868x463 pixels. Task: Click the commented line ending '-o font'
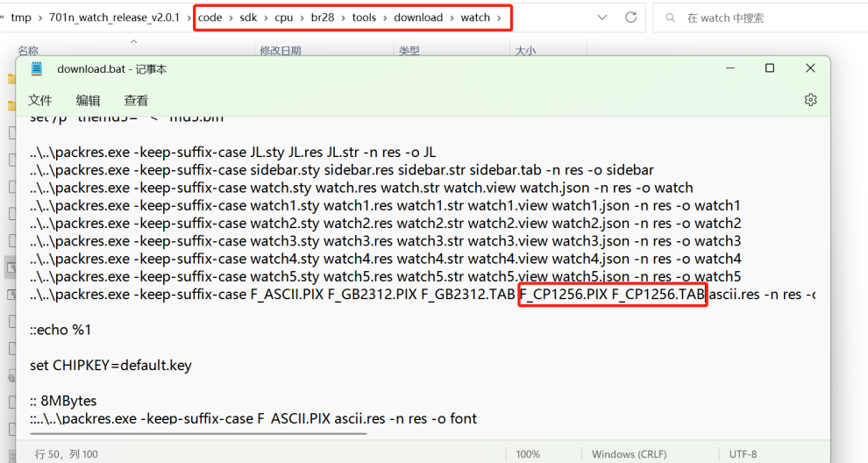click(253, 418)
